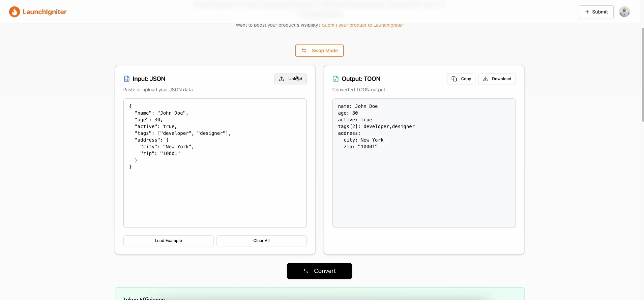644x300 pixels.
Task: Click "tags[2]: developer,designer" output line
Action: pyautogui.click(x=376, y=126)
